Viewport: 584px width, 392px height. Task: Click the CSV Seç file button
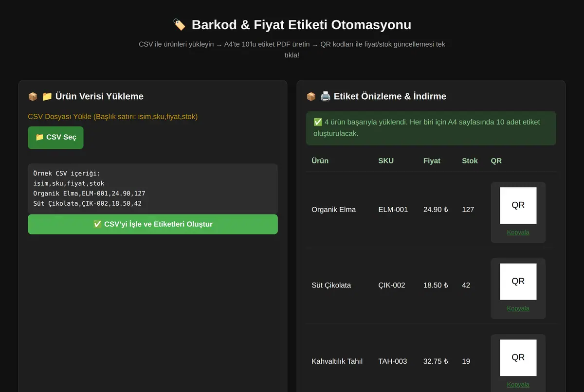click(x=55, y=138)
